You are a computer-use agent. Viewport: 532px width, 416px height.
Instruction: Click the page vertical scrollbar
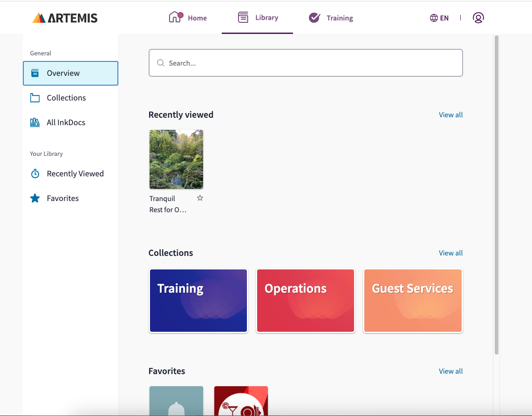(x=497, y=195)
